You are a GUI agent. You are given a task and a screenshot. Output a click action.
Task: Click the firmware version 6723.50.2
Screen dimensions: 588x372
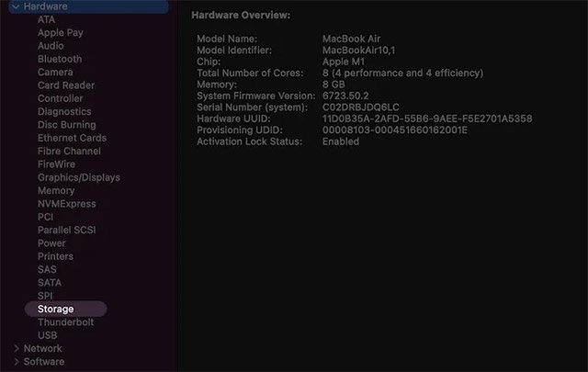tap(345, 96)
